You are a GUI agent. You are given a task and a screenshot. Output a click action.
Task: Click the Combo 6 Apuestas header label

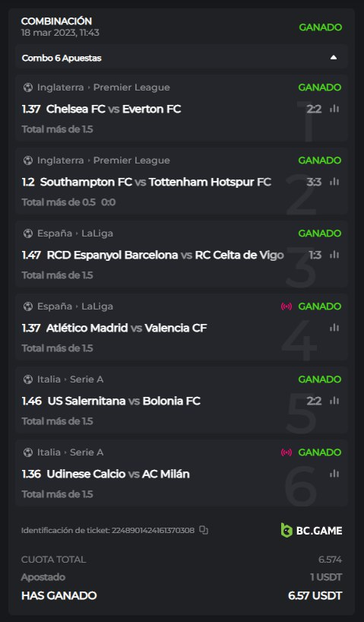pyautogui.click(x=62, y=58)
